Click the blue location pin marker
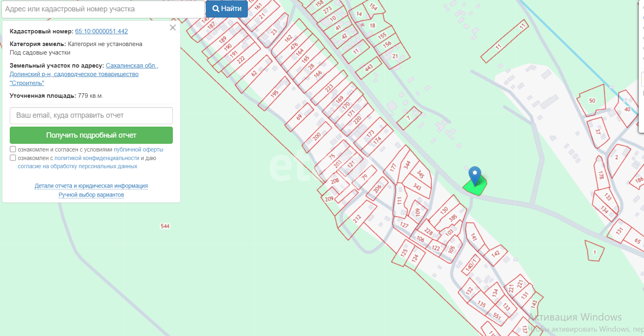 (x=474, y=174)
